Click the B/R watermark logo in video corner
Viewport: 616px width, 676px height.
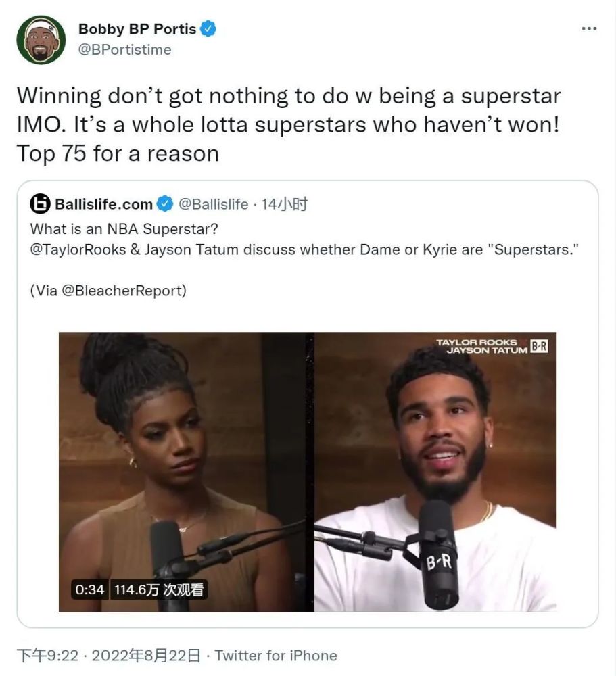point(539,346)
